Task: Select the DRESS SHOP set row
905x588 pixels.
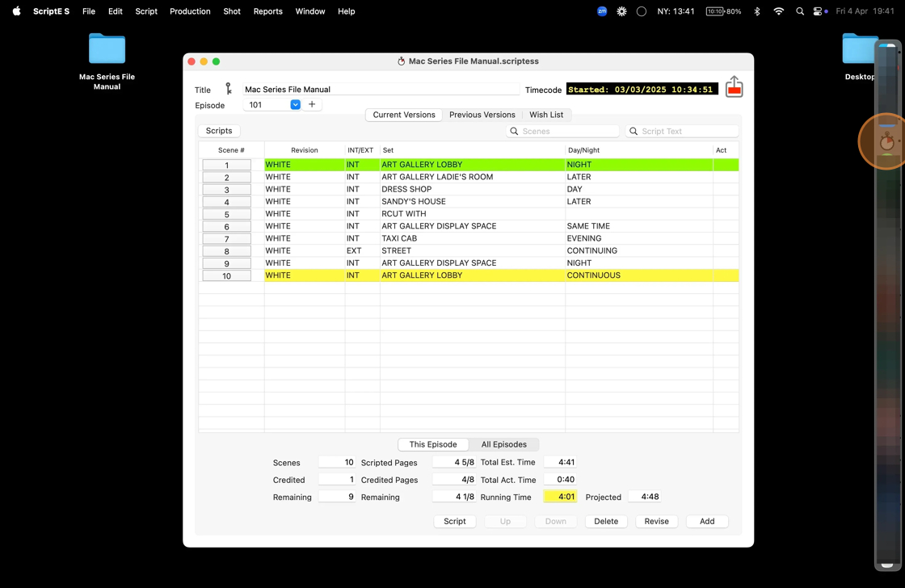Action: pyautogui.click(x=469, y=189)
